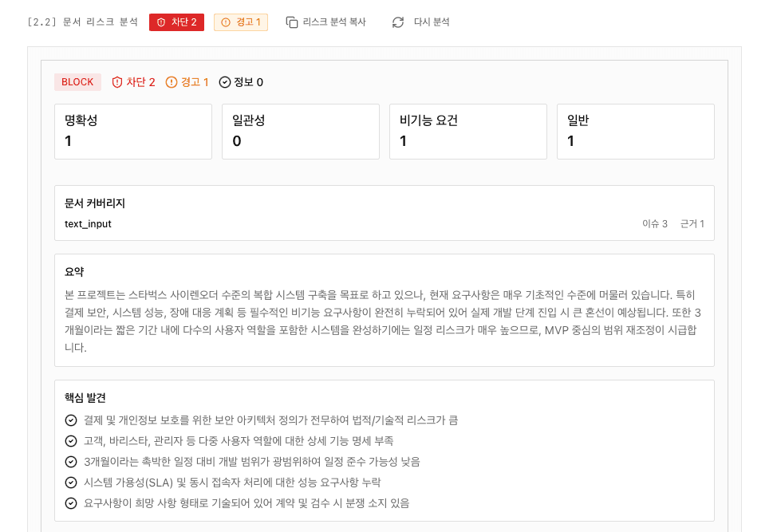Select the 일관성 category card
Viewport: 781px width, 532px height.
coord(301,132)
